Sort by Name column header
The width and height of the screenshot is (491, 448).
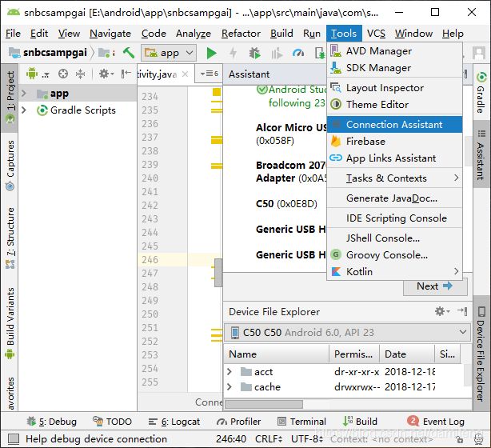click(277, 354)
